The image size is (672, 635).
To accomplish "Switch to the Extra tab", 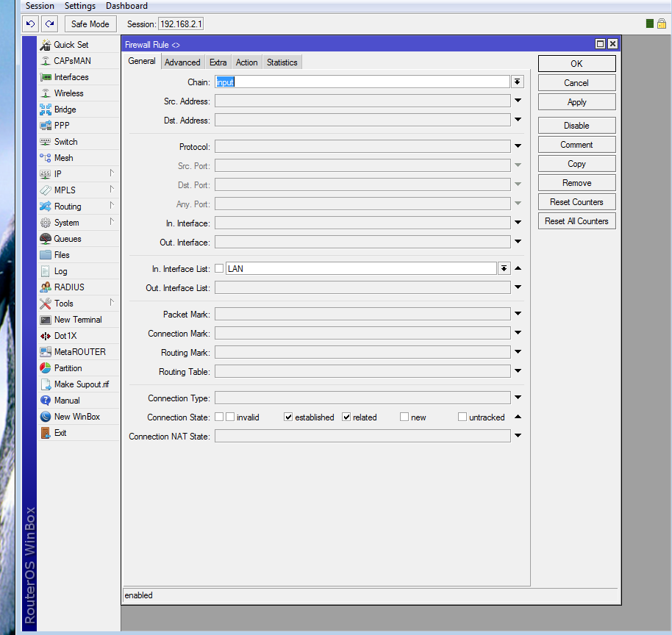I will coord(218,62).
